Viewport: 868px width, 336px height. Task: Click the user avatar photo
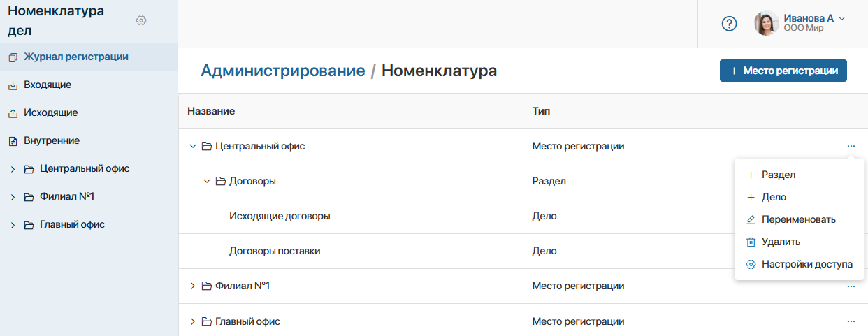[767, 23]
